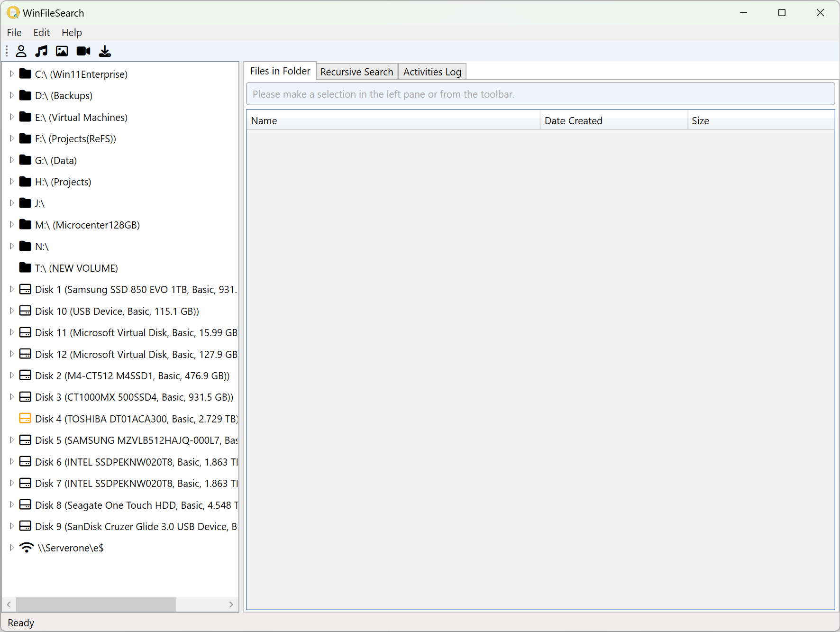Viewport: 840px width, 632px height.
Task: Click the folder icon for C:\ drive
Action: click(25, 73)
